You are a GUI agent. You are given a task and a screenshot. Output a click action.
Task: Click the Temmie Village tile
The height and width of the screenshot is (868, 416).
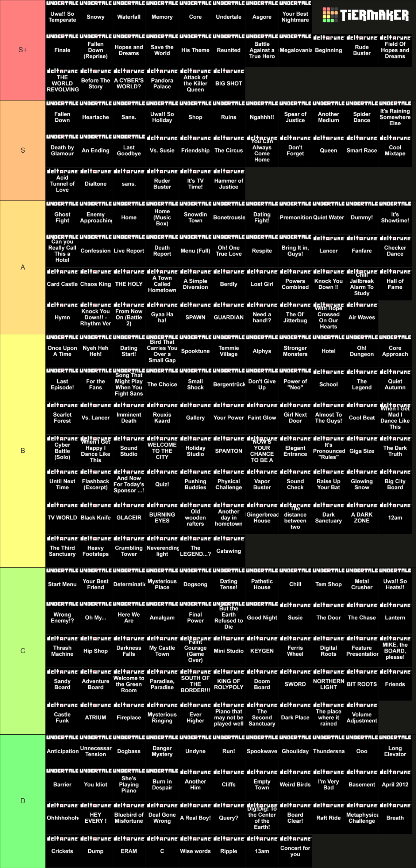[x=228, y=351]
